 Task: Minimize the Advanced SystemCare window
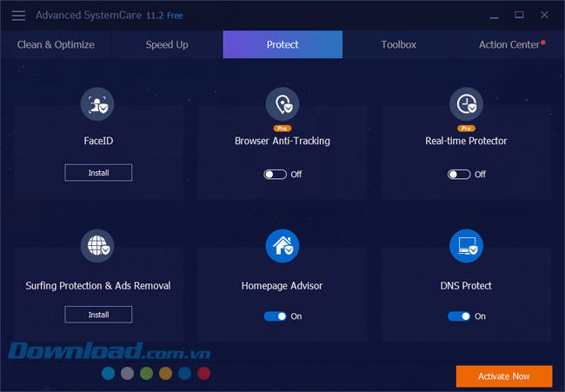click(494, 16)
